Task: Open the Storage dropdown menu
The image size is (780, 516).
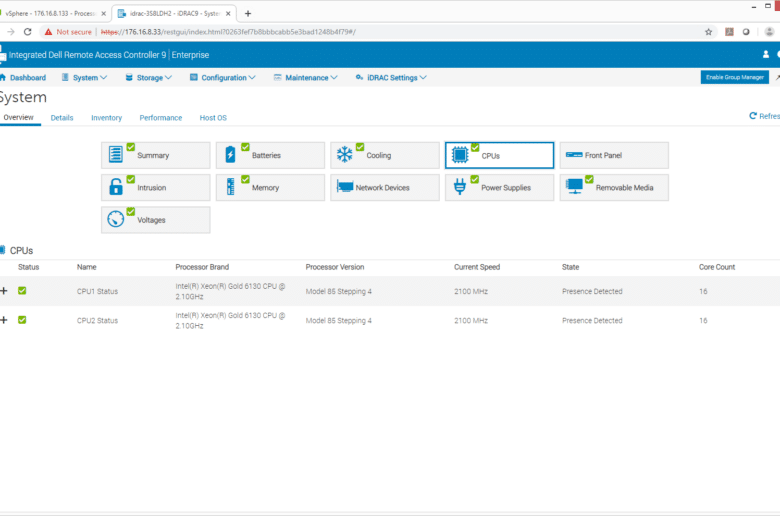Action: (x=148, y=78)
